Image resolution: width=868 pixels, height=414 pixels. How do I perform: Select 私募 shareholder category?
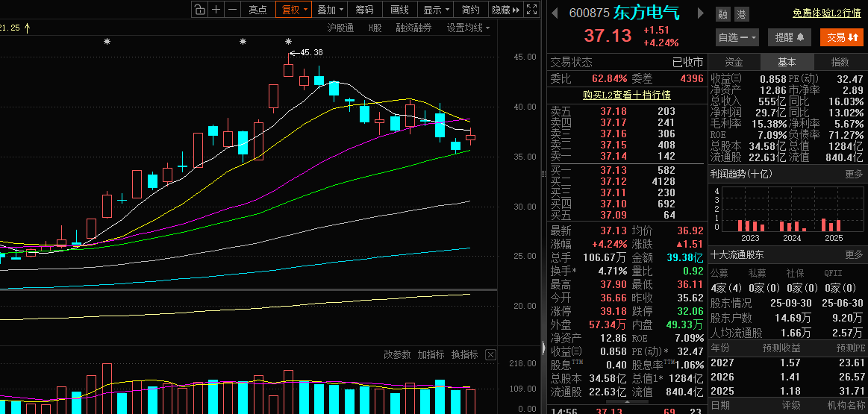click(758, 273)
